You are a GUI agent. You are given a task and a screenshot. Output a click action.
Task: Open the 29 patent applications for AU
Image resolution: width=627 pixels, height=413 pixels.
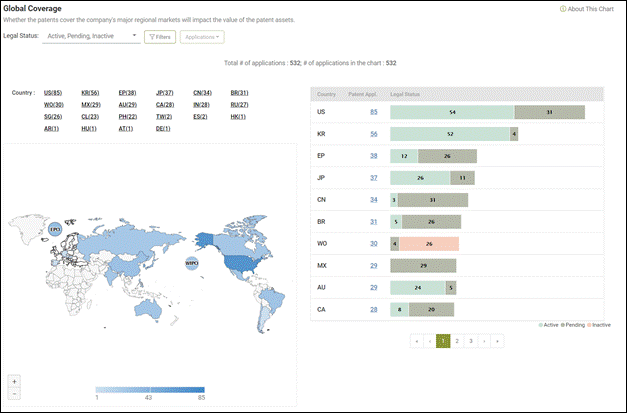point(373,287)
